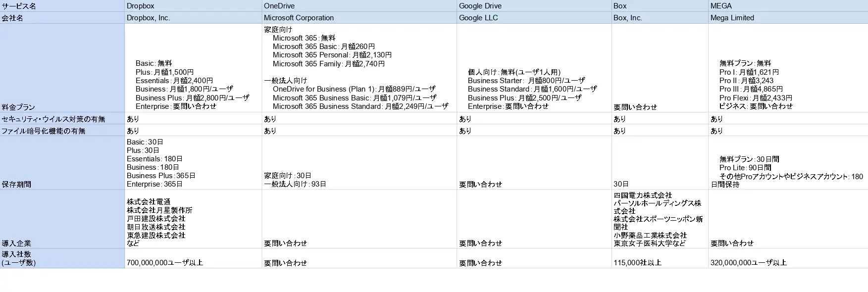
Task: Click the MEGA service name cell
Action: [787, 6]
